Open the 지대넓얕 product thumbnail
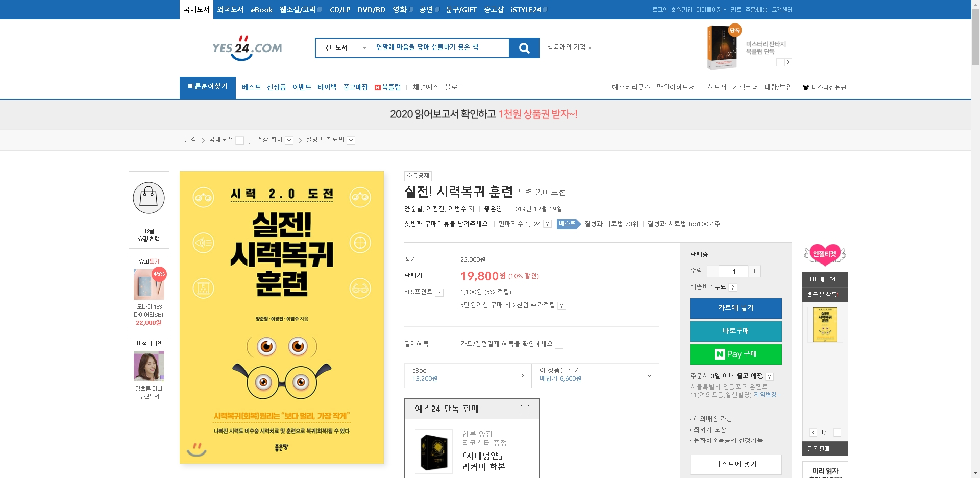 (x=434, y=451)
